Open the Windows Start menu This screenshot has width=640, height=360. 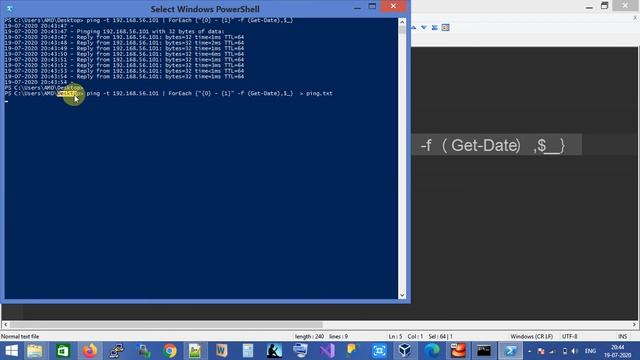pos(11,351)
